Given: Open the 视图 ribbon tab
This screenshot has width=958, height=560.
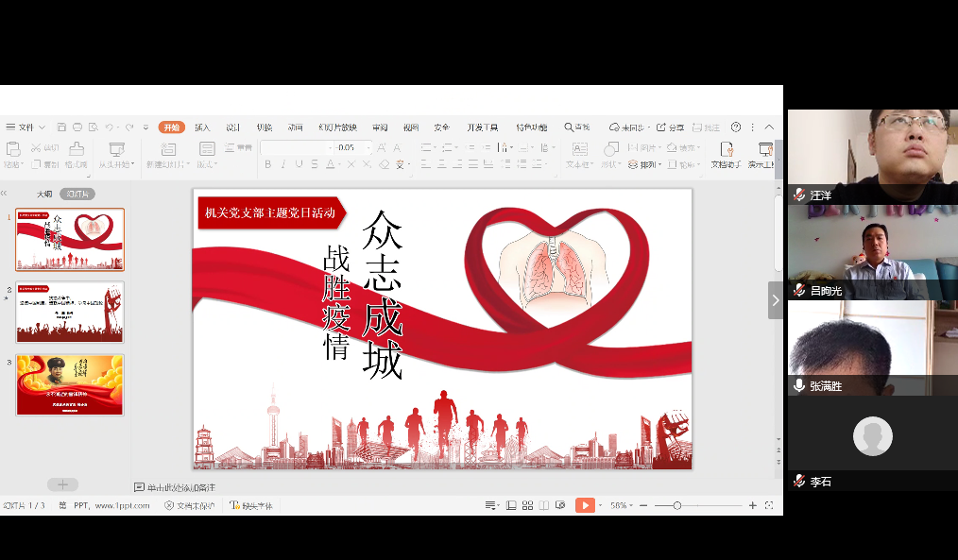Looking at the screenshot, I should pos(410,127).
